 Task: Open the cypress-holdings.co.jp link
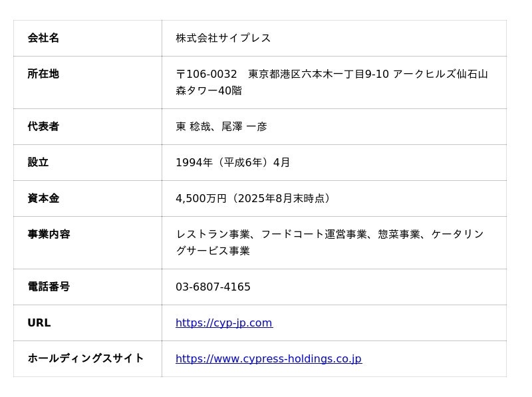[x=269, y=358]
